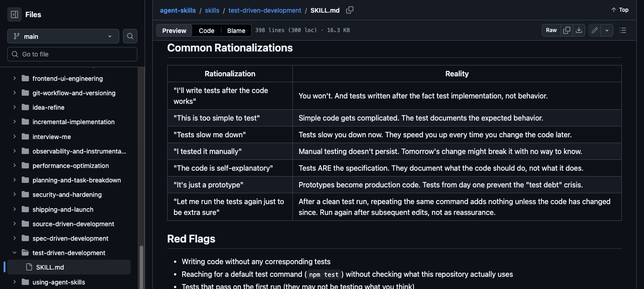
Task: Open the document outline list icon
Action: click(x=623, y=30)
